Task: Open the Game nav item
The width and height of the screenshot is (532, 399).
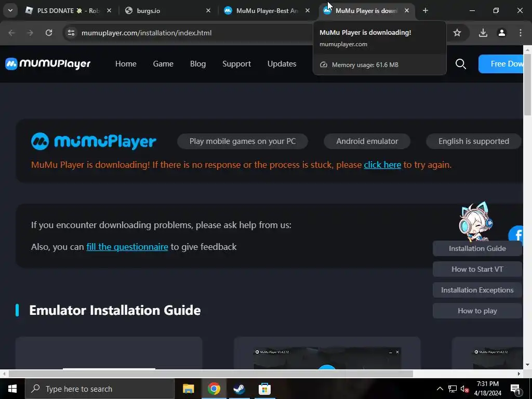Action: point(163,64)
